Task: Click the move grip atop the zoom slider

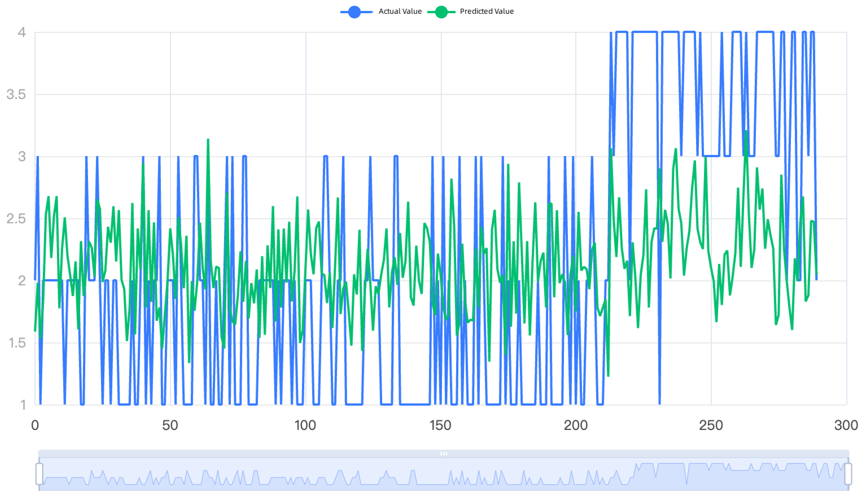Action: click(444, 454)
